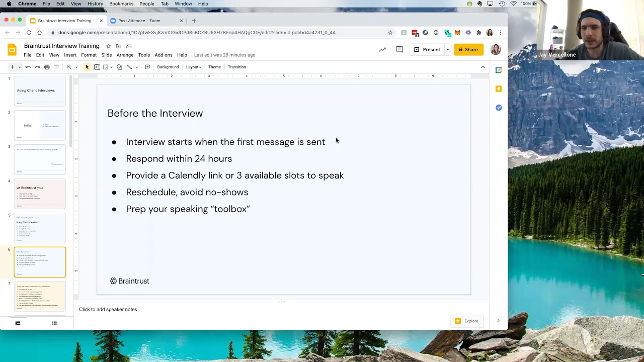
Task: Open the Edit menu in Slides
Action: (x=40, y=55)
